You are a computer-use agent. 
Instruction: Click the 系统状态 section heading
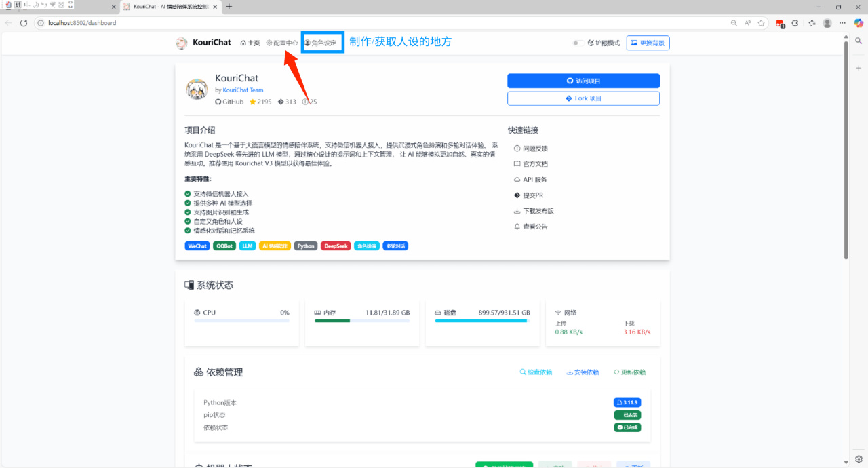coord(209,286)
